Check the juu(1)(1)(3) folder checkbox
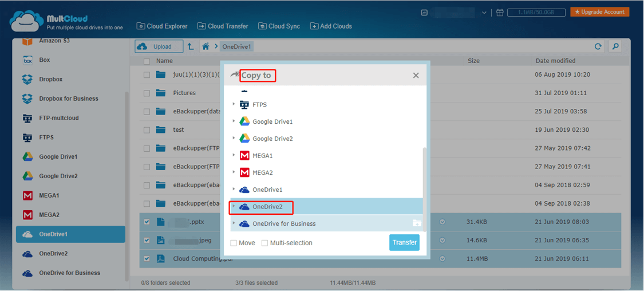Viewport: 644px width, 291px height. point(147,75)
